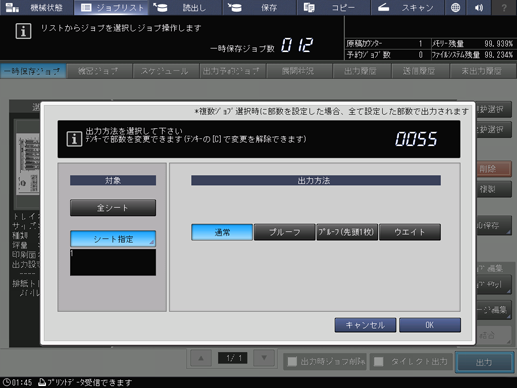Select the ジョブリスト tab
The image size is (517, 388).
click(111, 7)
